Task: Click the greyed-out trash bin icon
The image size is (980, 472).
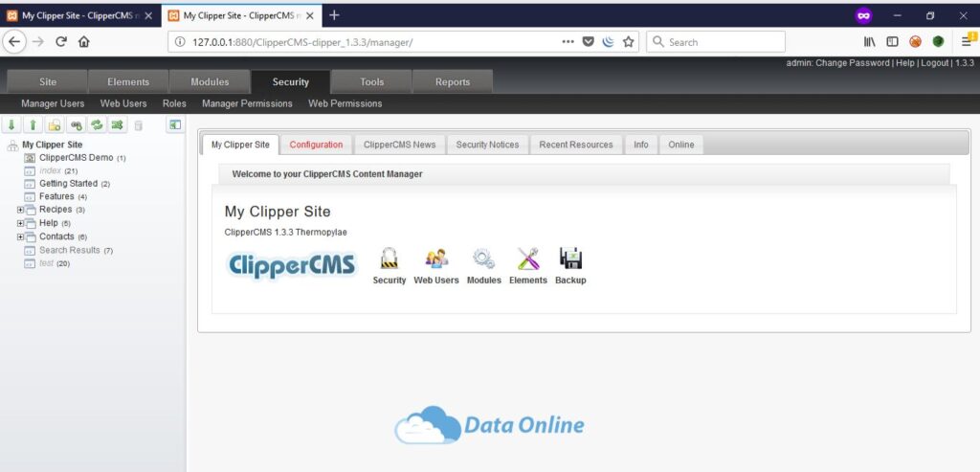Action: 138,125
